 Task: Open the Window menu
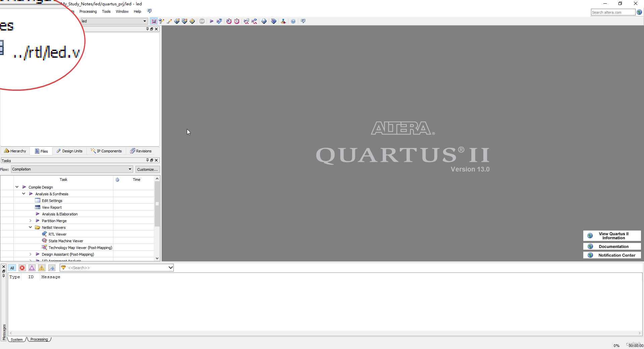122,11
